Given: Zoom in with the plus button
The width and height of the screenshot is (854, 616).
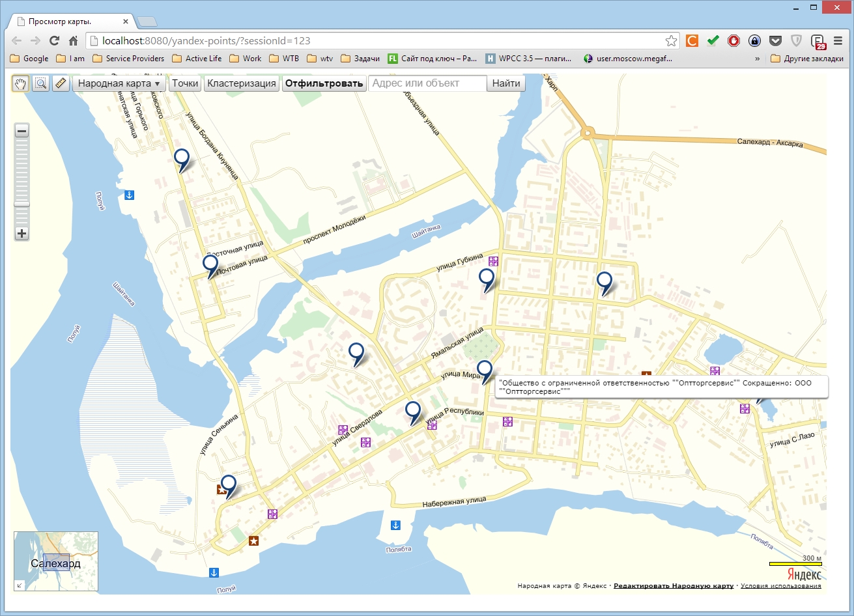Looking at the screenshot, I should (22, 233).
